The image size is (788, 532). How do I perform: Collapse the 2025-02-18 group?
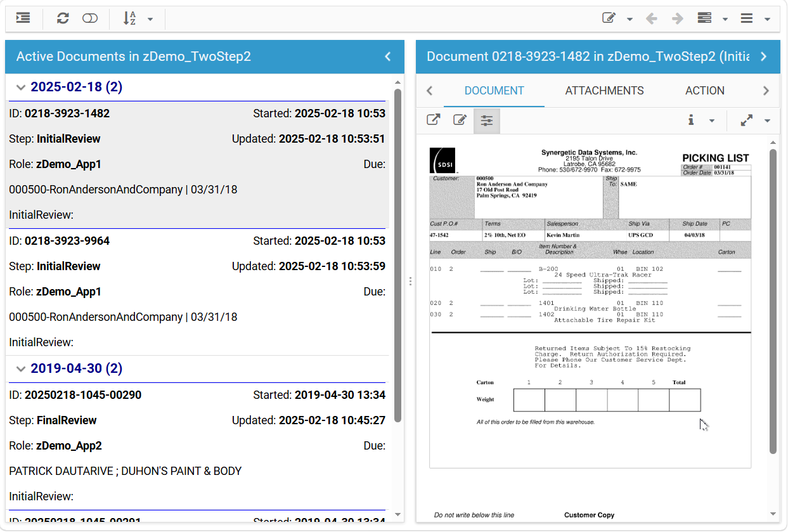21,88
